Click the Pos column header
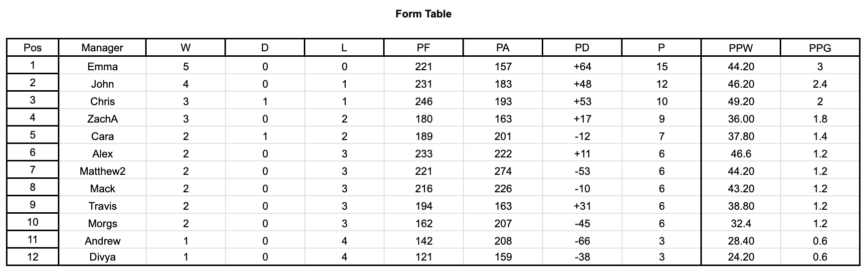Screen dimensions: 868x275 point(32,48)
